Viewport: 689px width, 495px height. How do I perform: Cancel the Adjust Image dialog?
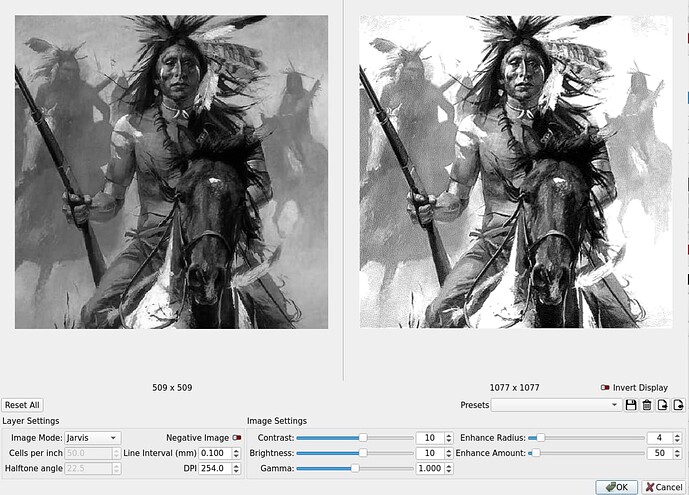(664, 487)
